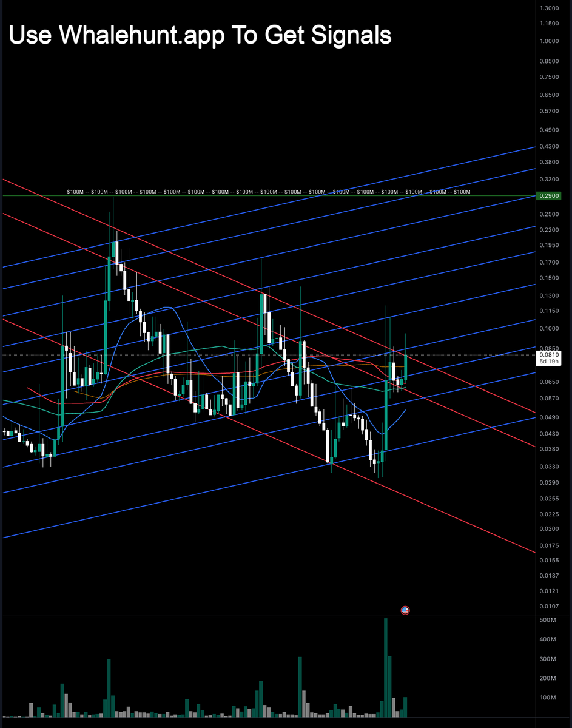
Task: Click the current price label 0.0810
Action: pos(549,354)
